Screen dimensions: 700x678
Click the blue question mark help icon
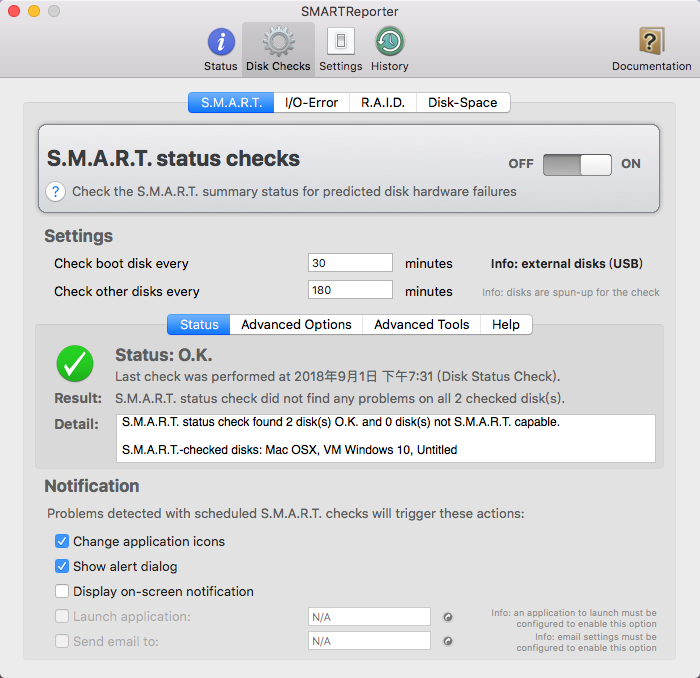pyautogui.click(x=56, y=192)
